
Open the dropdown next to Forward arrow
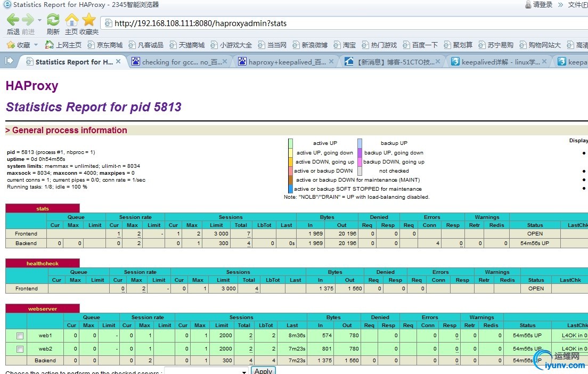[39, 20]
